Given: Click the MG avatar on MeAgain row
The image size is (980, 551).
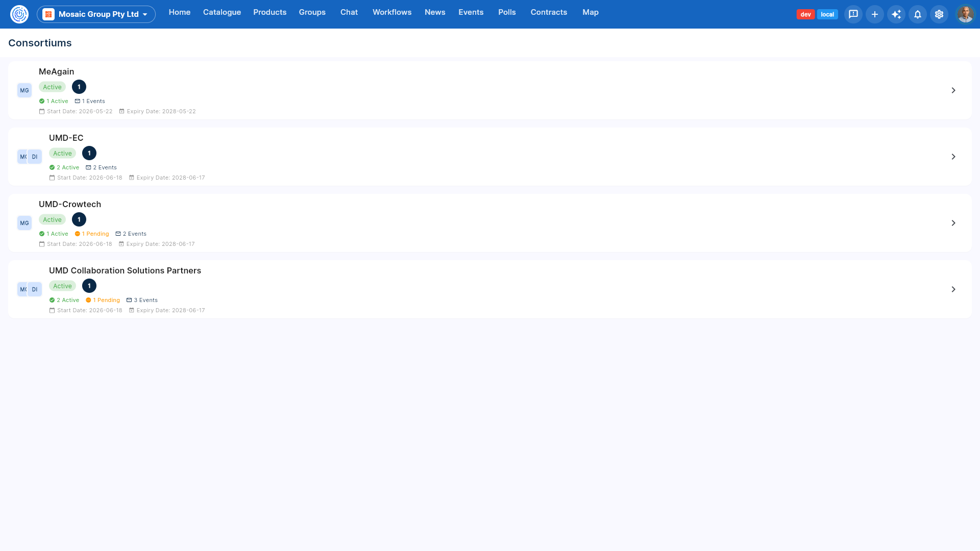Looking at the screenshot, I should 24,90.
